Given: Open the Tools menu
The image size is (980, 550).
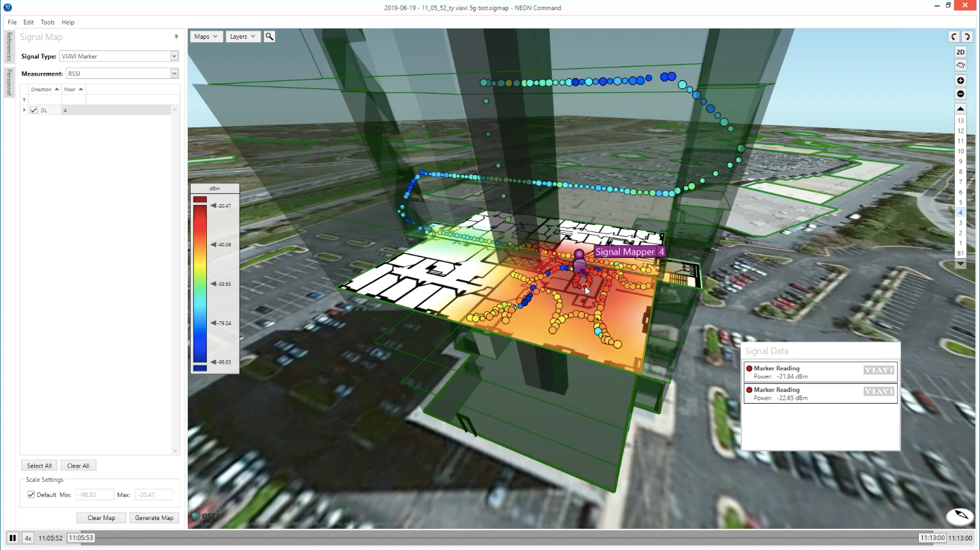Looking at the screenshot, I should pyautogui.click(x=48, y=22).
